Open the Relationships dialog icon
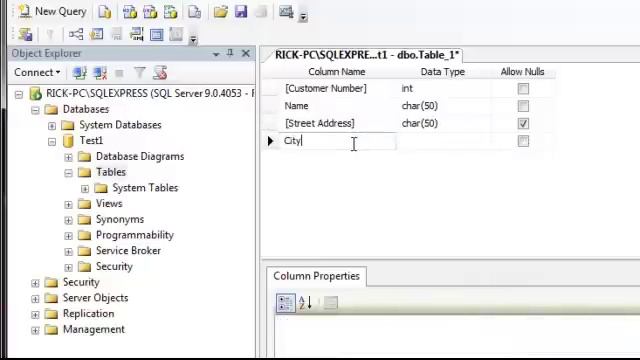The image size is (640, 360). pos(76,34)
